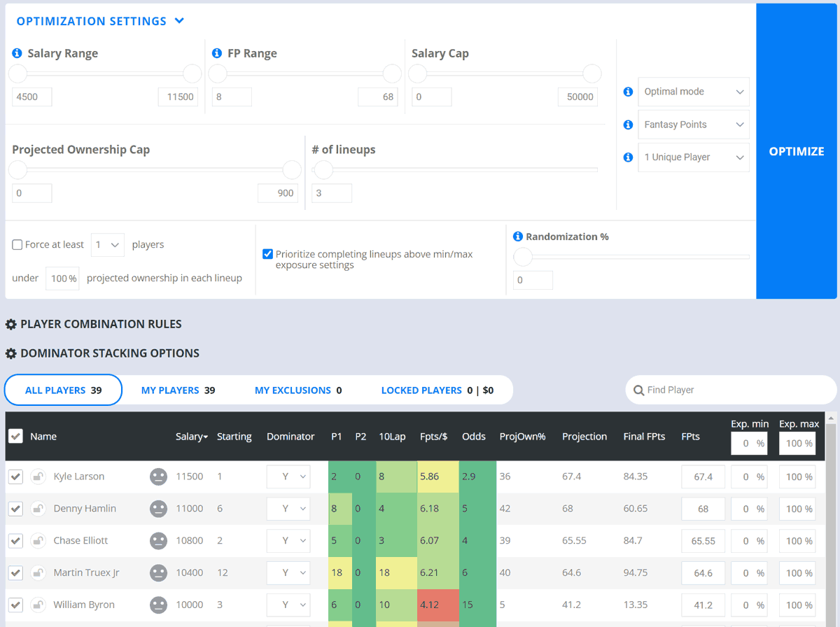Uncheck Martin Truex Jr's row checkbox
Image resolution: width=840 pixels, height=627 pixels.
coord(15,573)
